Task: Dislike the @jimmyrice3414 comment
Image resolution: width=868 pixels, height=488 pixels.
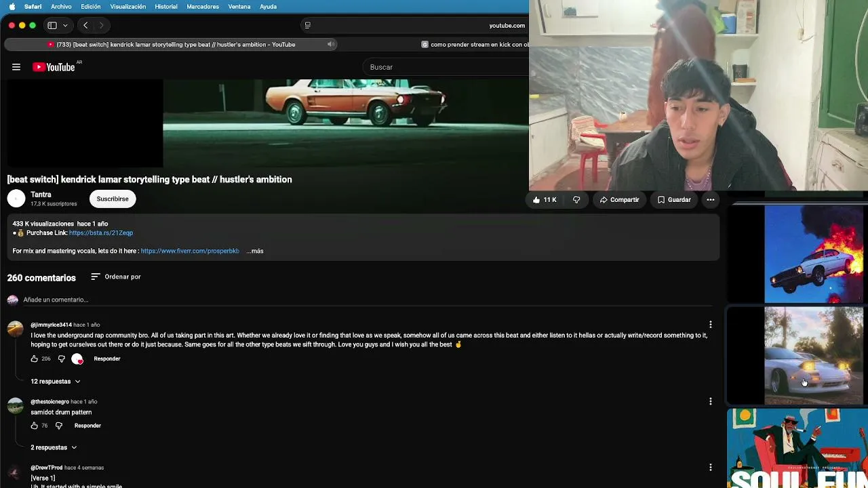Action: coord(62,359)
